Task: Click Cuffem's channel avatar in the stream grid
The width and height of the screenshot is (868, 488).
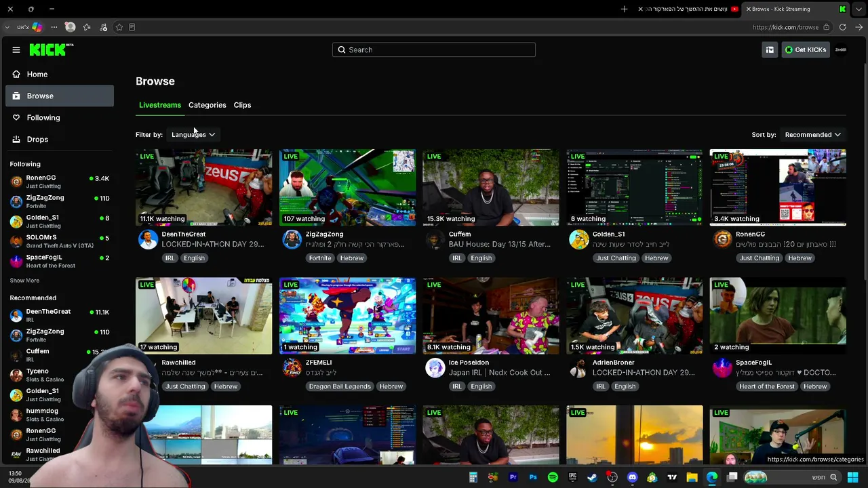Action: click(435, 239)
